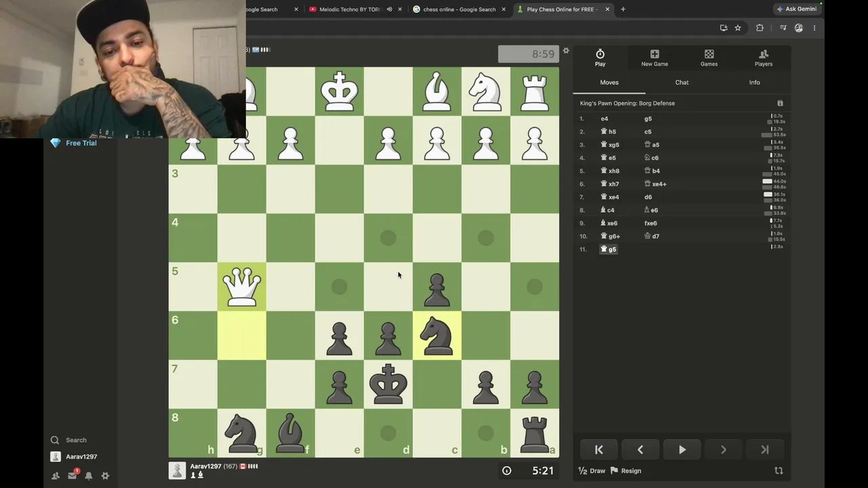Move knight to the a5 hint dot
Image resolution: width=868 pixels, height=488 pixels.
[535, 287]
